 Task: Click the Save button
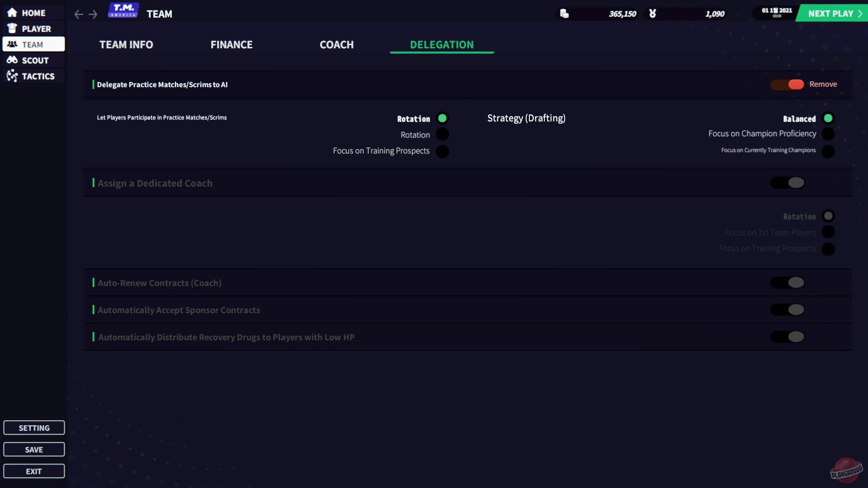pos(34,449)
